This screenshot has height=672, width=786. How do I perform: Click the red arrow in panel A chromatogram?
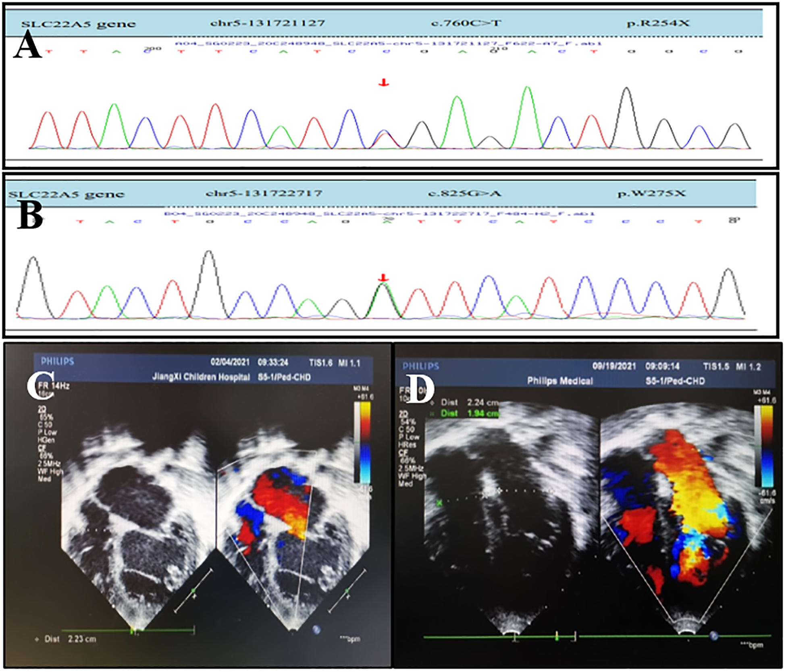pyautogui.click(x=384, y=83)
